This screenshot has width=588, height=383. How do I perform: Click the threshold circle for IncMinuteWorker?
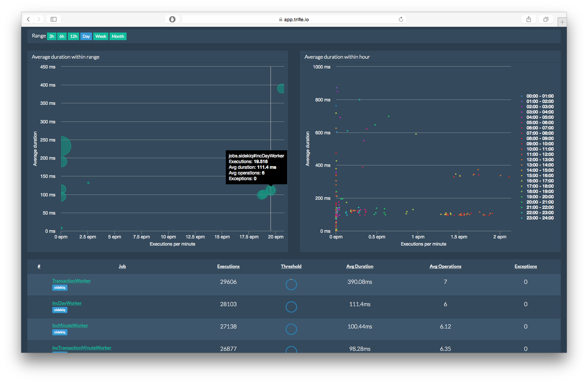click(291, 329)
